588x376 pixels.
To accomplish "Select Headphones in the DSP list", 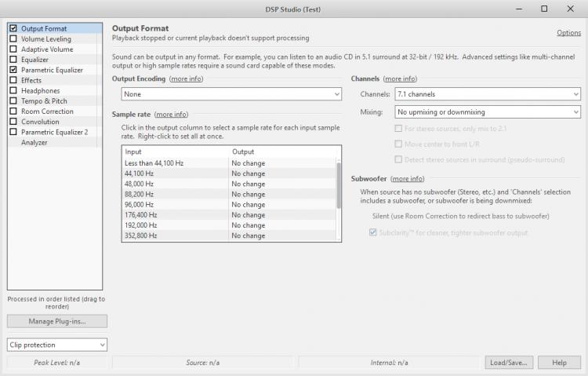I will pos(41,91).
